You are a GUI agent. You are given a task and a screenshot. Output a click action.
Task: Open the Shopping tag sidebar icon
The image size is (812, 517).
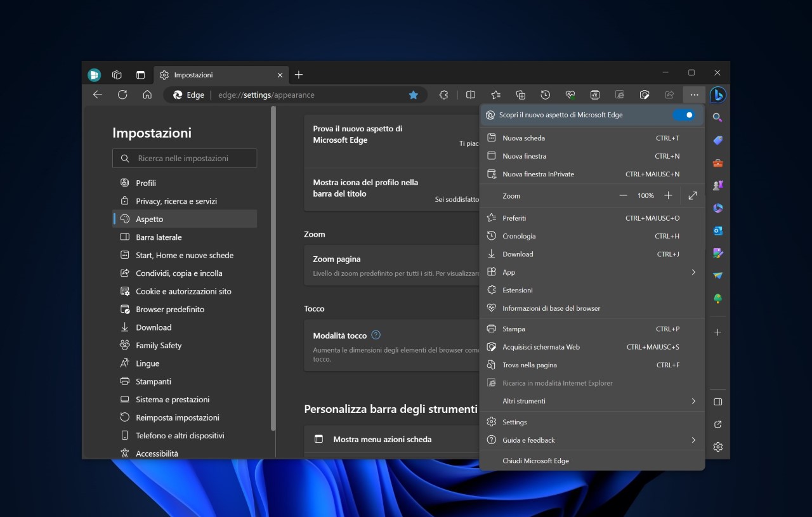[x=717, y=140]
